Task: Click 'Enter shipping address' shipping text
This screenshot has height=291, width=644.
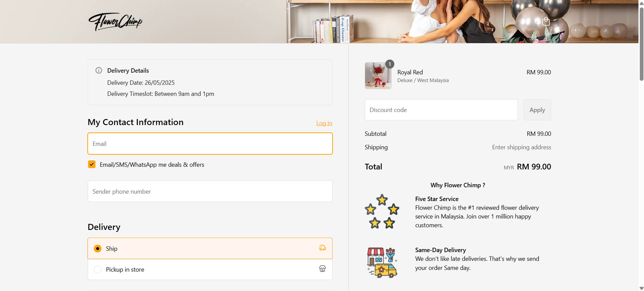Action: (x=521, y=147)
